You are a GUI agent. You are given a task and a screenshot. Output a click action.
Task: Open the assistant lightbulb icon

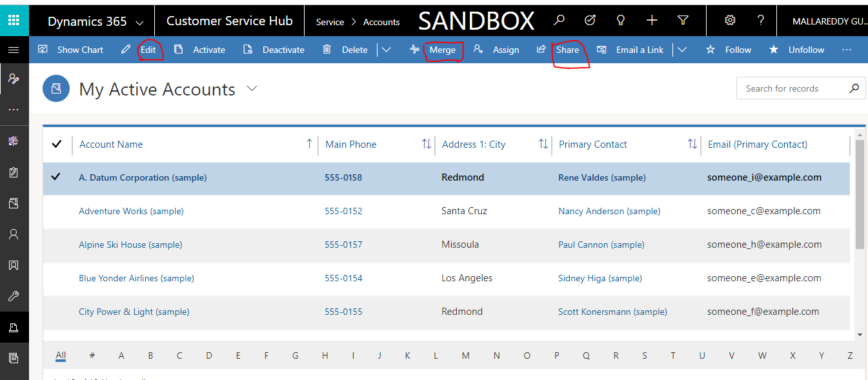coord(621,21)
